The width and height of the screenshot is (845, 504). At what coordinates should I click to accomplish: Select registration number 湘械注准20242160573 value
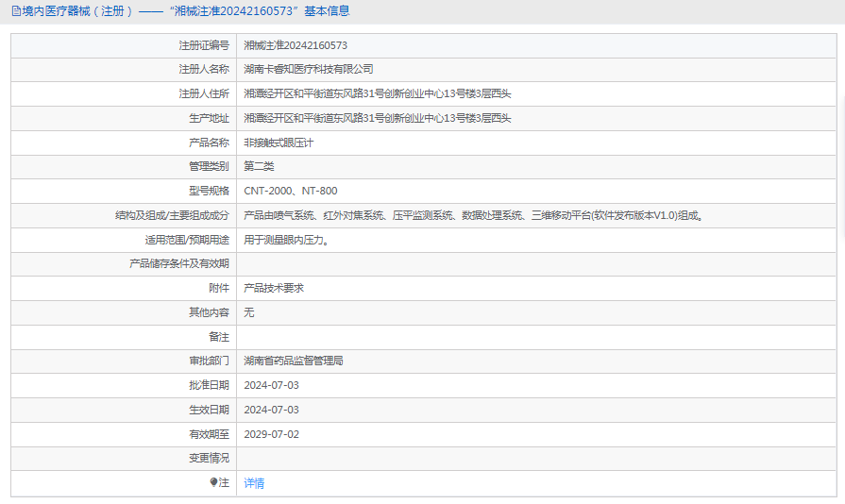pos(296,45)
